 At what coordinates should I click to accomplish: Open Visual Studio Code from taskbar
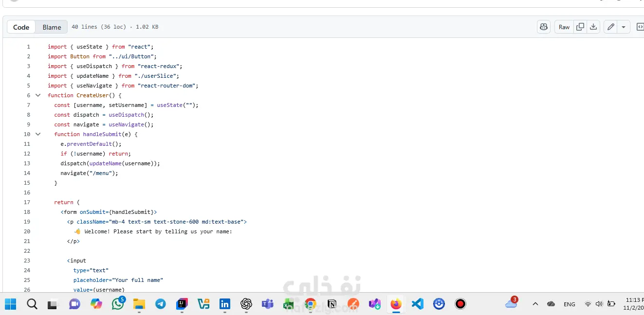[x=418, y=304]
